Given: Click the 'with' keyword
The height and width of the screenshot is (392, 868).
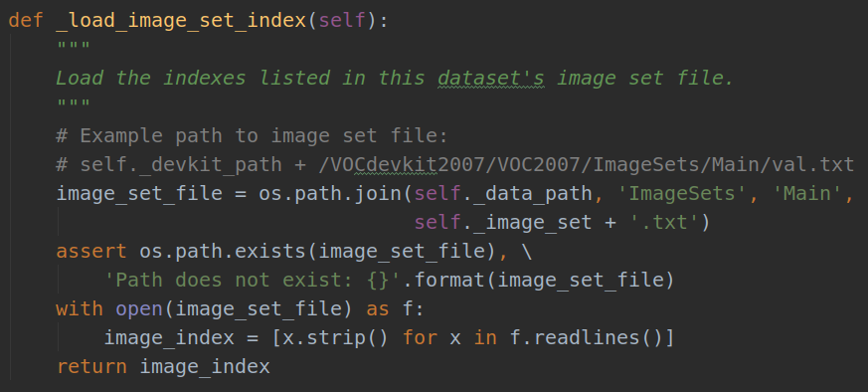Looking at the screenshot, I should point(80,309).
